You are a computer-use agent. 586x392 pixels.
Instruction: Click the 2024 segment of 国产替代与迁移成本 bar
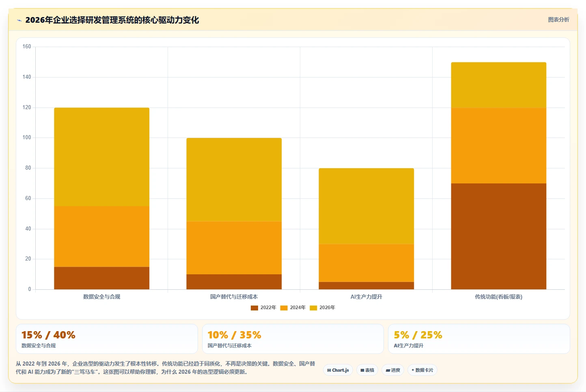234,248
